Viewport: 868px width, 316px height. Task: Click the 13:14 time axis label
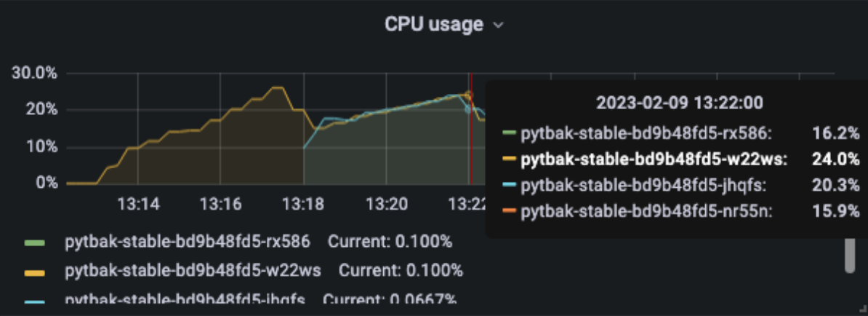click(x=138, y=205)
